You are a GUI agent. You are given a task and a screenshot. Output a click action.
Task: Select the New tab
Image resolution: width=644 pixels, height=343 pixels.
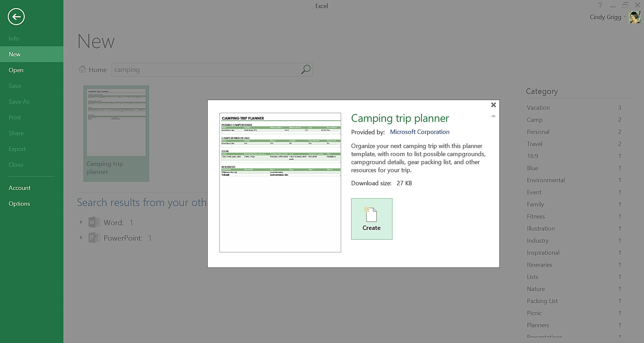(x=32, y=54)
